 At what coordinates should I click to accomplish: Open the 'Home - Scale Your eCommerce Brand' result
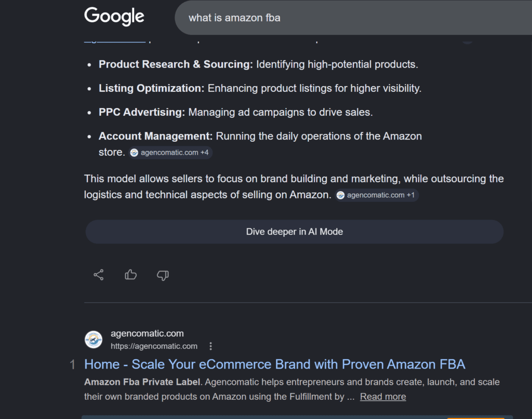274,364
